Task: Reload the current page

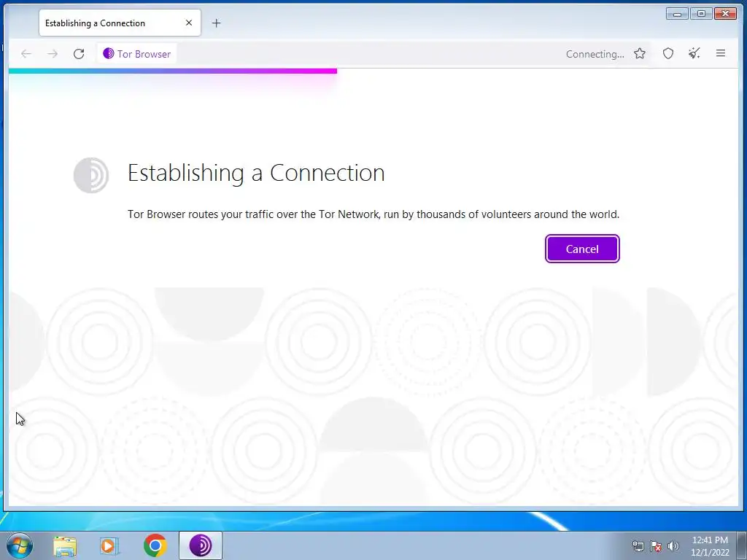Action: tap(79, 54)
